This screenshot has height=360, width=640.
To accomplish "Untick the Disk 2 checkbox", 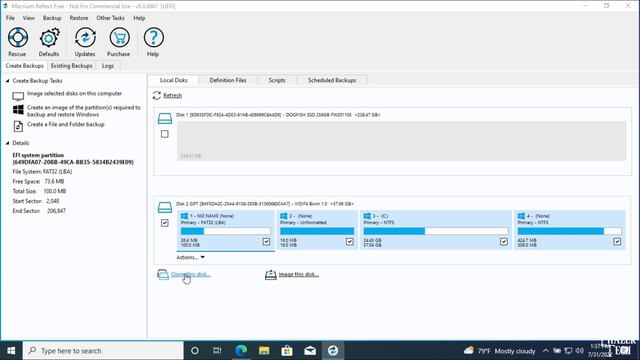I will point(164,223).
